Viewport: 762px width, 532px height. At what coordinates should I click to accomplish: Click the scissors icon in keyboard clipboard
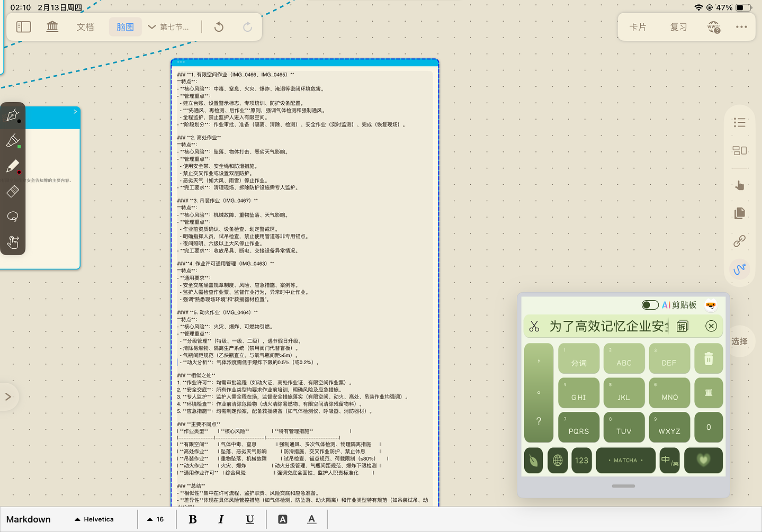(534, 326)
